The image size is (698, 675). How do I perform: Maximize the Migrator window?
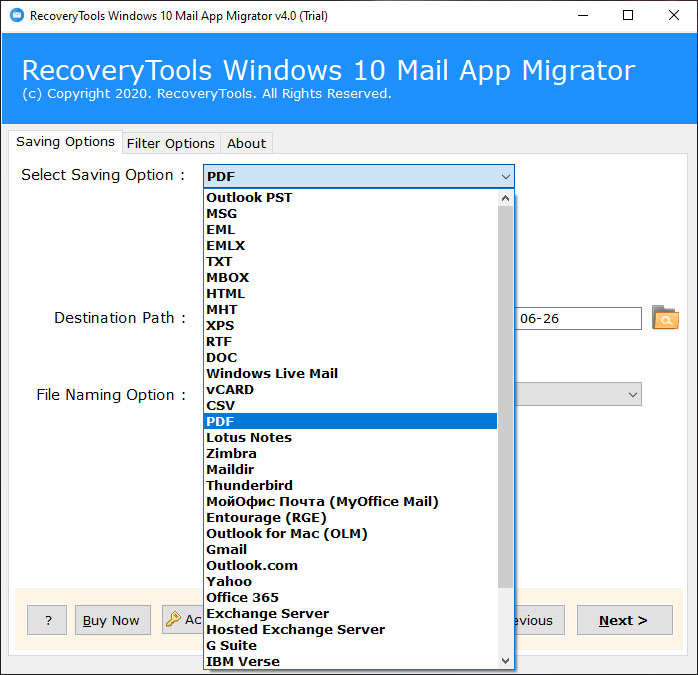tap(628, 16)
